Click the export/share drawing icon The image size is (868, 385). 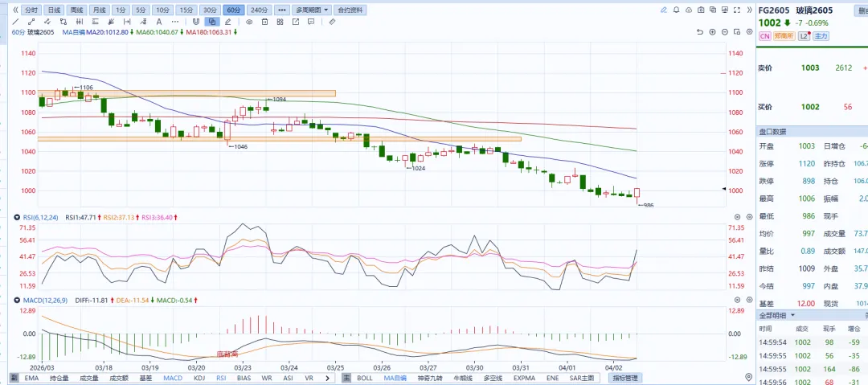click(296, 22)
